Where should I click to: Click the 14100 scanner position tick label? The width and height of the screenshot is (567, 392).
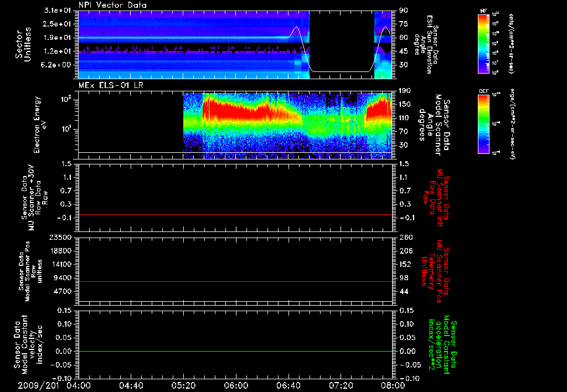tap(60, 264)
